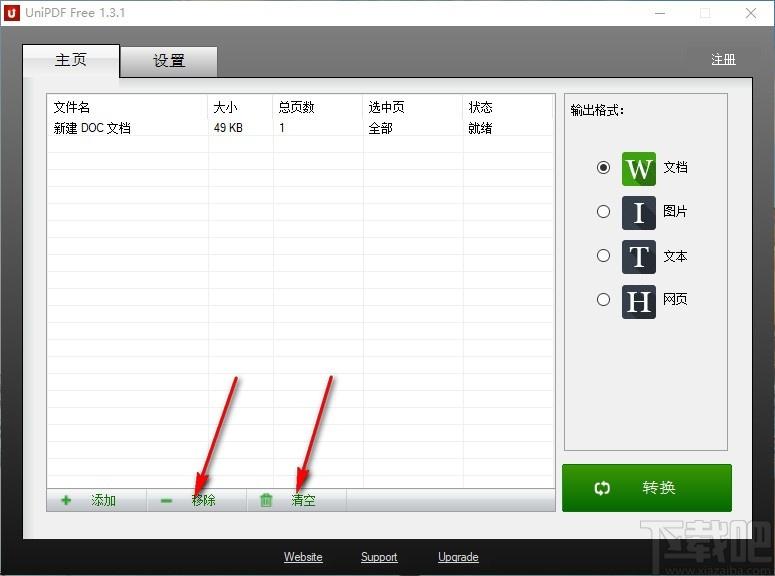
Task: Open the Upgrade link
Action: (x=458, y=557)
